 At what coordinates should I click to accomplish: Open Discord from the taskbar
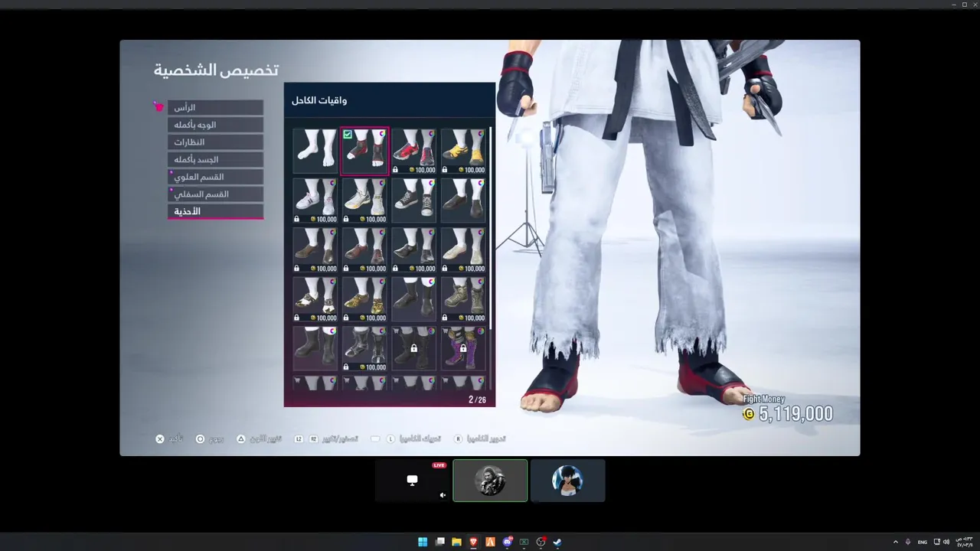[x=507, y=542]
